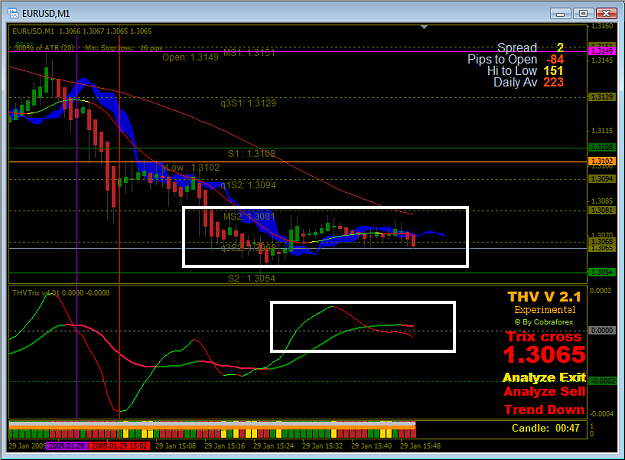Viewport: 625px width, 460px height.
Task: Click the 'Daily Av' label
Action: click(515, 82)
